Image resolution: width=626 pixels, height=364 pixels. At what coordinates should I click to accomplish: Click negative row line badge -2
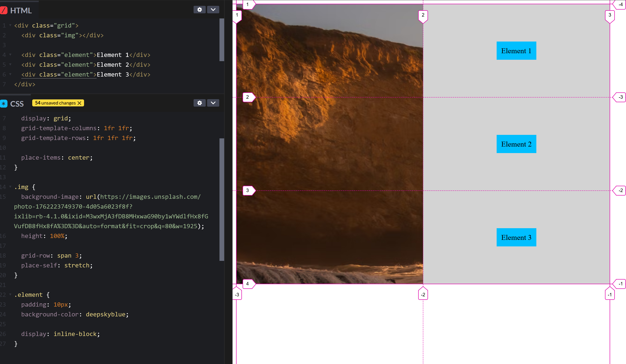[x=620, y=190]
